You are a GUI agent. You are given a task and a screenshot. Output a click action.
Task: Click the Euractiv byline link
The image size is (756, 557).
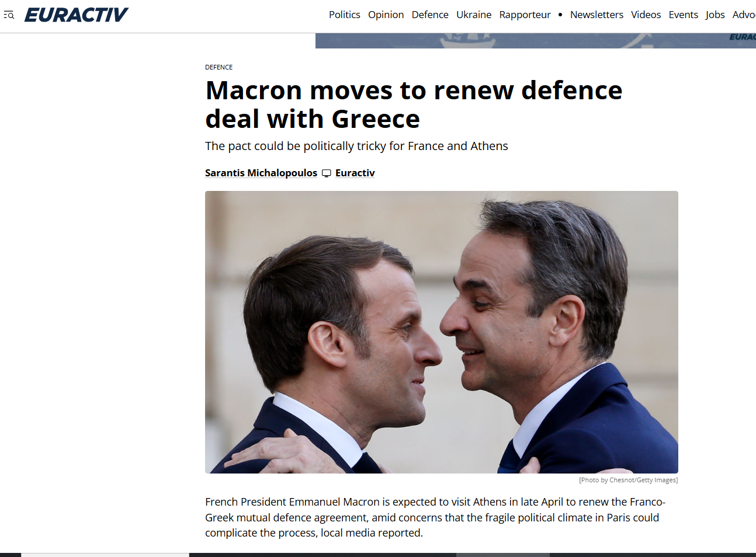point(355,173)
